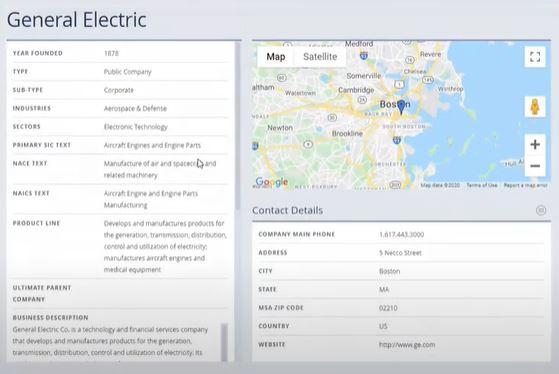Zoom in with the map plus button
Screen dimensions: 559x374
click(x=535, y=145)
